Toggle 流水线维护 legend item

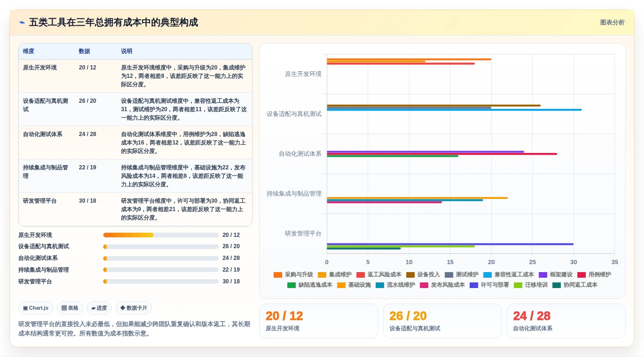pos(395,285)
